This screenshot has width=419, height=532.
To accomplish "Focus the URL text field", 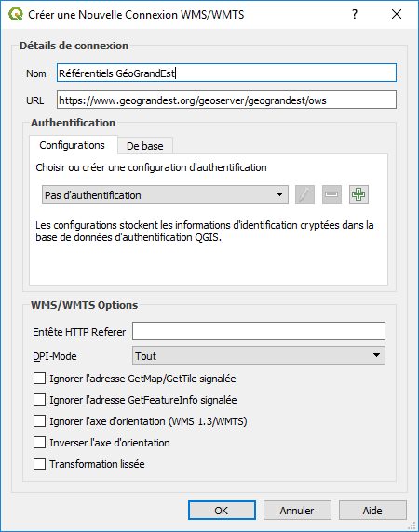I will click(226, 100).
